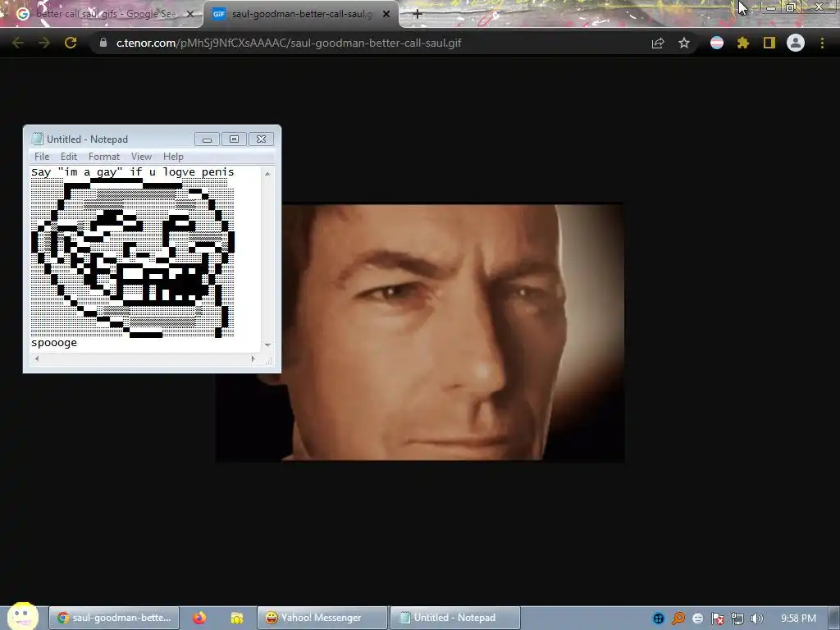This screenshot has height=630, width=840.
Task: Click the Notepad title bar icon
Action: click(x=37, y=139)
